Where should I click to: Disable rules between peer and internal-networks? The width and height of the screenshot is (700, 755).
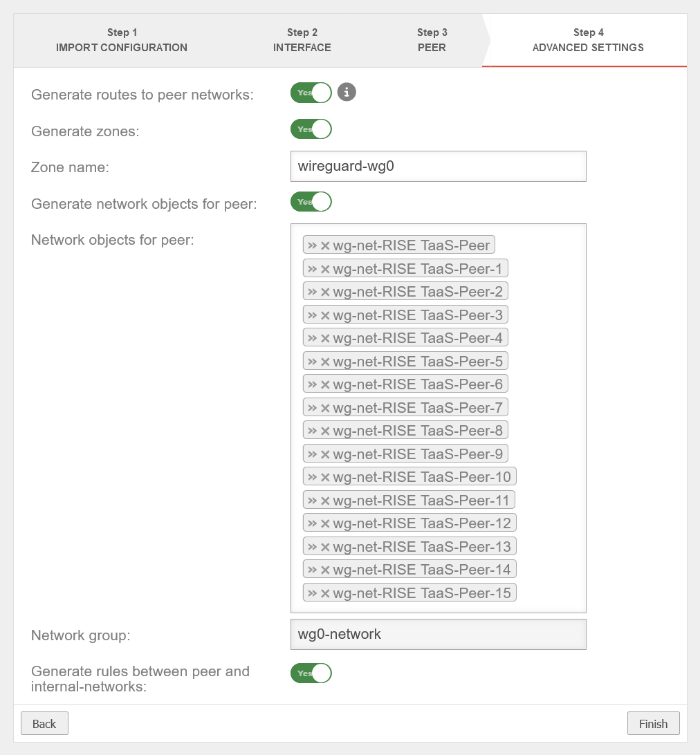click(311, 673)
